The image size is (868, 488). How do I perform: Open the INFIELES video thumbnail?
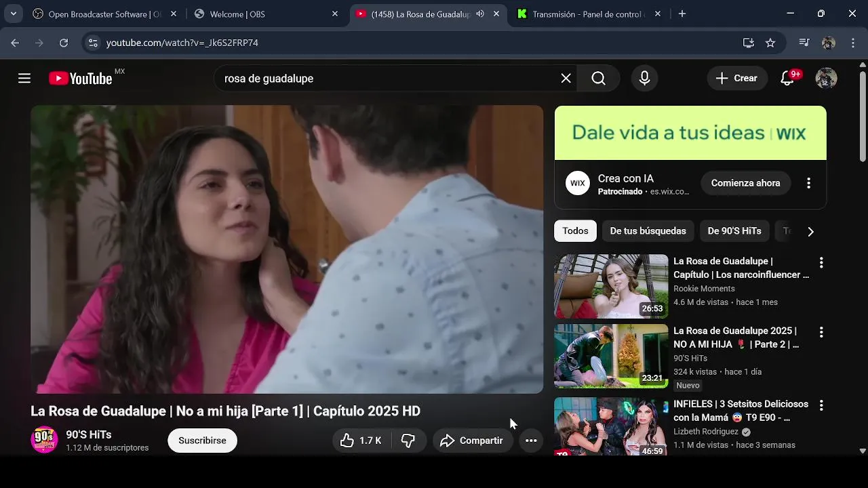611,426
